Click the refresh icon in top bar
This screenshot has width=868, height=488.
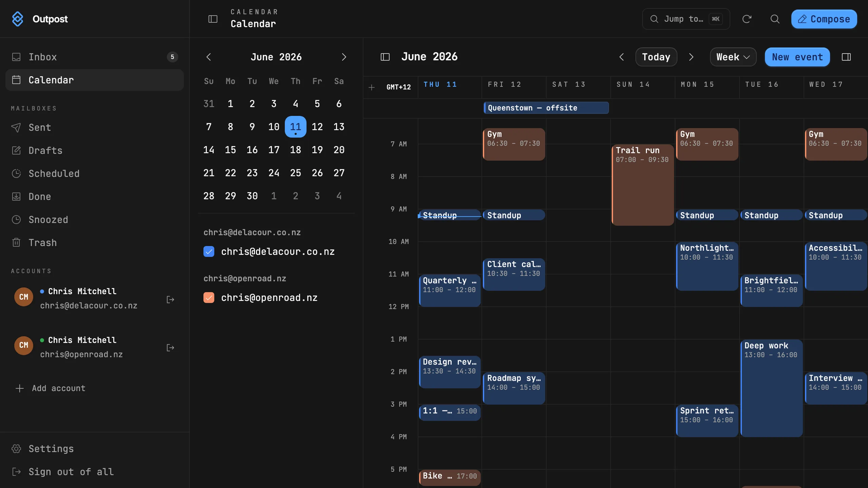747,19
